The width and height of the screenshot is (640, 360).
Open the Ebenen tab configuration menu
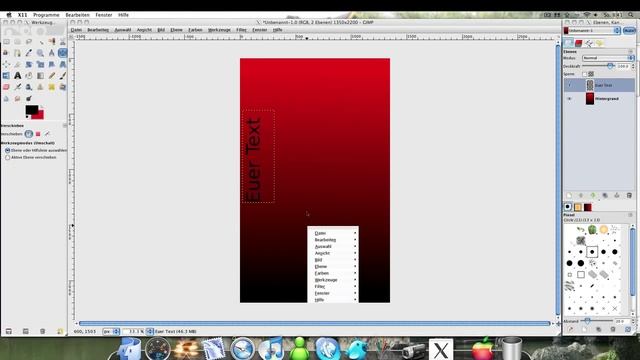pos(631,51)
